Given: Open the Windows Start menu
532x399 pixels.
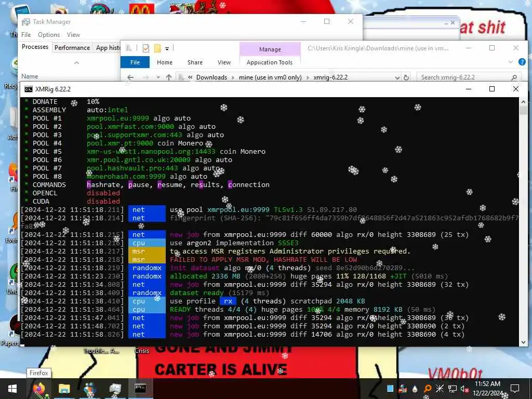Looking at the screenshot, I should 12,389.
